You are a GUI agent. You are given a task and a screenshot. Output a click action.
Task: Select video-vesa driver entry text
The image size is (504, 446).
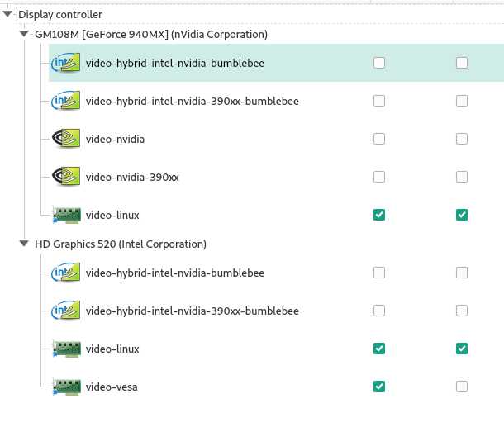tap(112, 387)
